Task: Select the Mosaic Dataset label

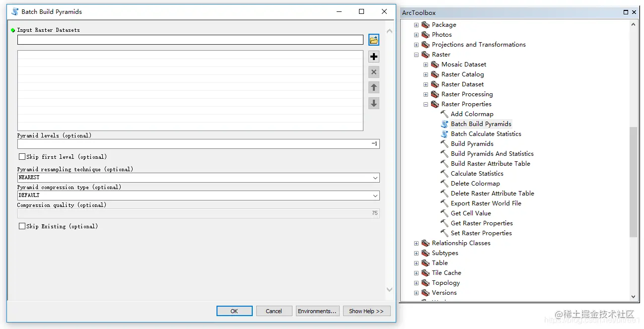Action: tap(464, 65)
